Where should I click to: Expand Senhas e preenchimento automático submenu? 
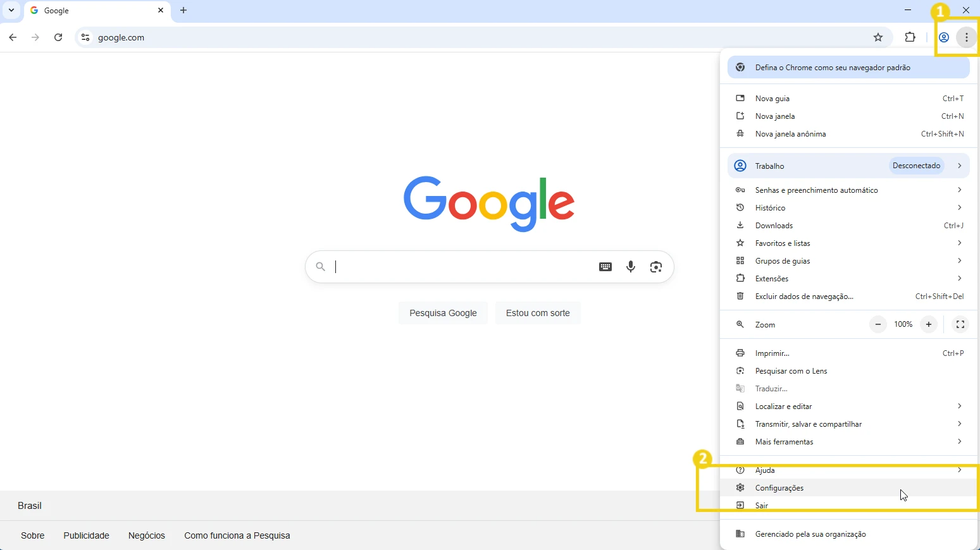coord(848,190)
